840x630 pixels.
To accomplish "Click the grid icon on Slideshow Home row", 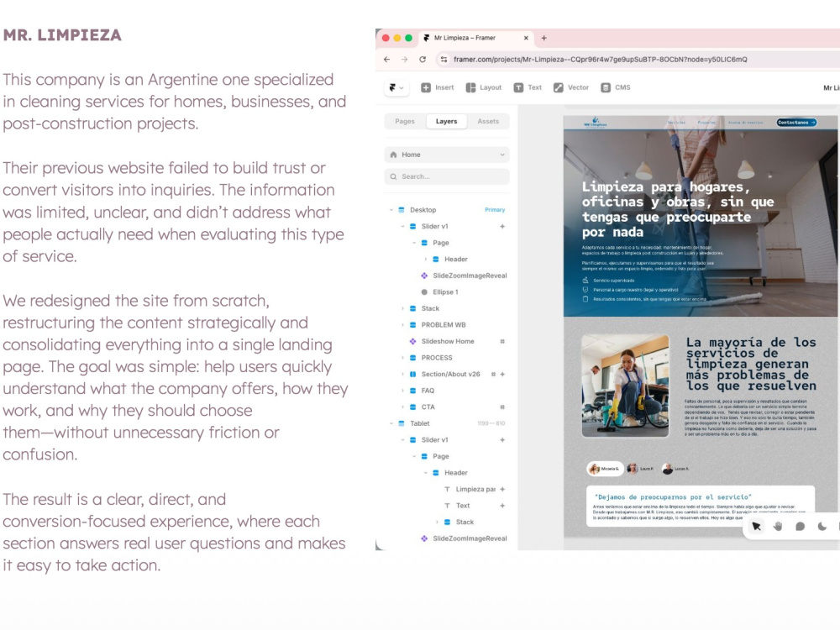I will [x=502, y=341].
